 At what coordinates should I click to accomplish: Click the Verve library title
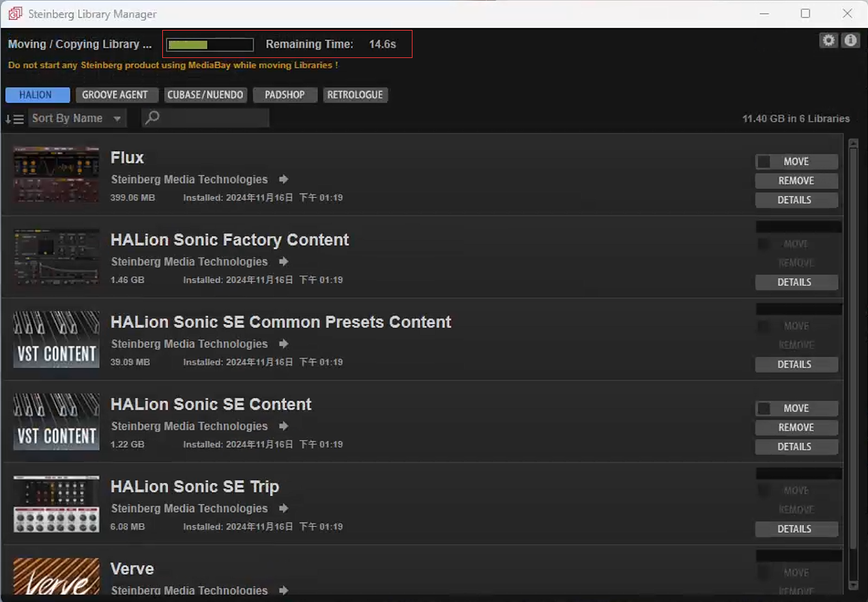(132, 569)
